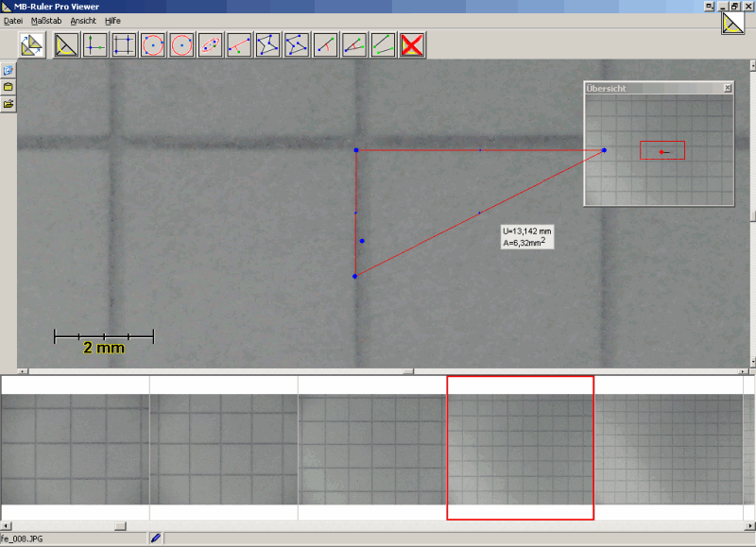Select the first grid thumbnail in filmstrip
Image resolution: width=756 pixels, height=547 pixels.
click(x=75, y=449)
